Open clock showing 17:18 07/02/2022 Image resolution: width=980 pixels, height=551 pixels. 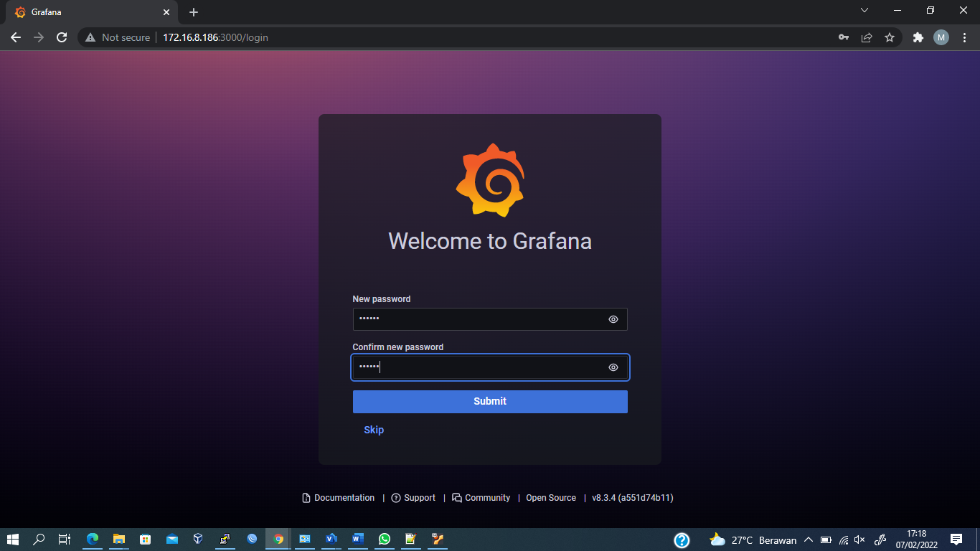tap(917, 540)
